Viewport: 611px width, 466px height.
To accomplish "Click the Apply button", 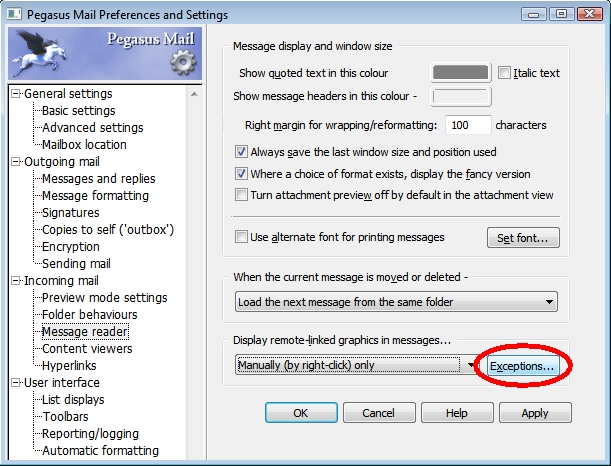I will coord(535,413).
